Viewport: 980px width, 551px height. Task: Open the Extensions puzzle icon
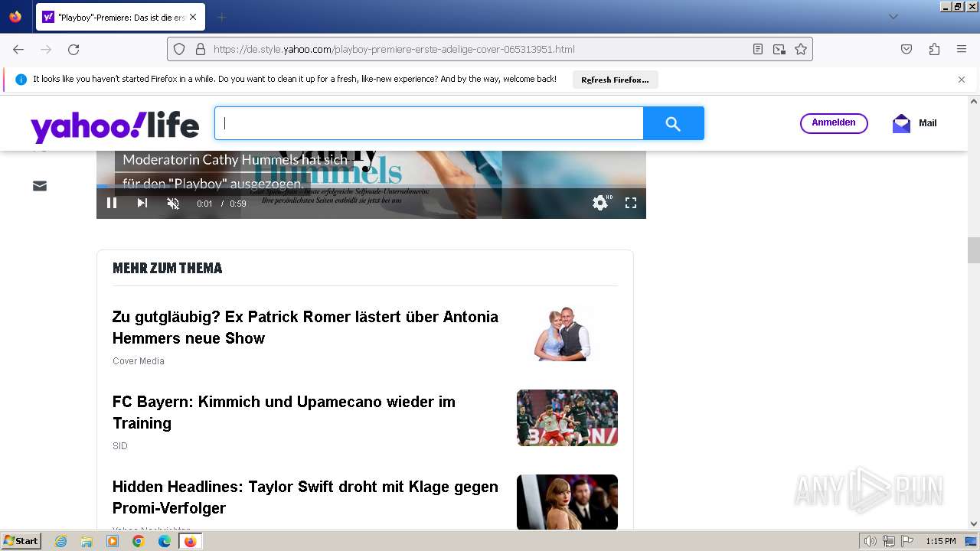point(934,49)
